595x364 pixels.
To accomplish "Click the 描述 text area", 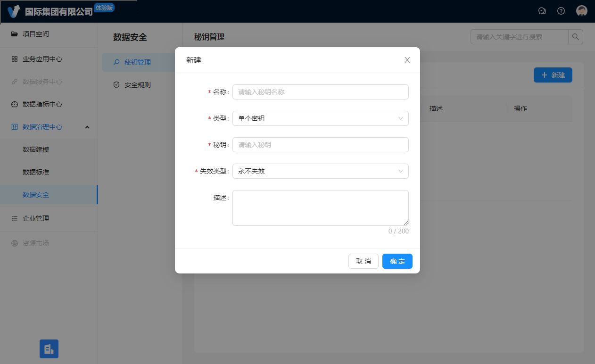I will (320, 207).
